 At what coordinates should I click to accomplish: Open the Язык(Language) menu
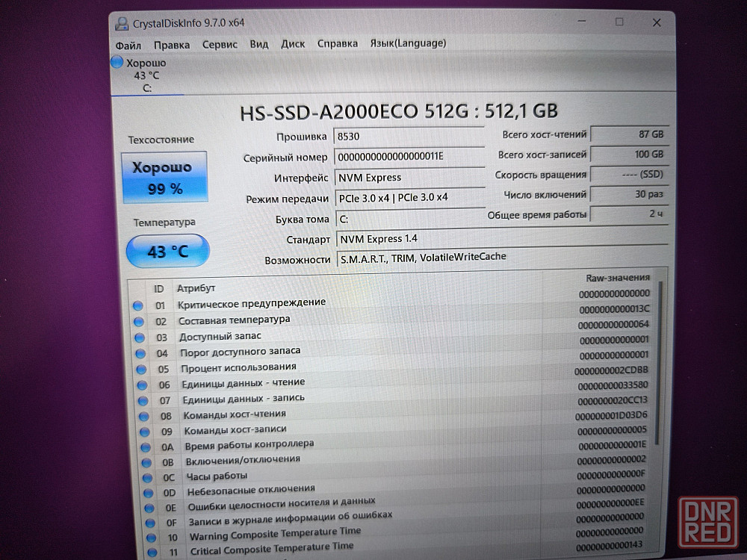tap(409, 43)
